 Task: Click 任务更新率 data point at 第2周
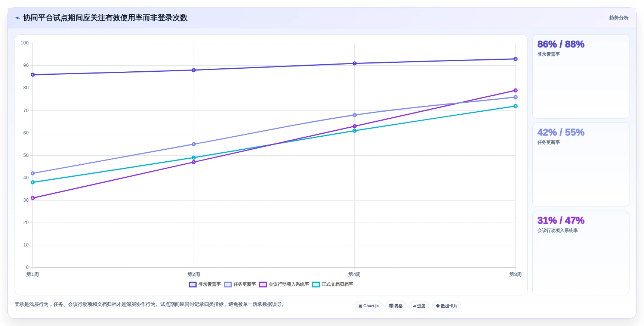pyautogui.click(x=194, y=144)
